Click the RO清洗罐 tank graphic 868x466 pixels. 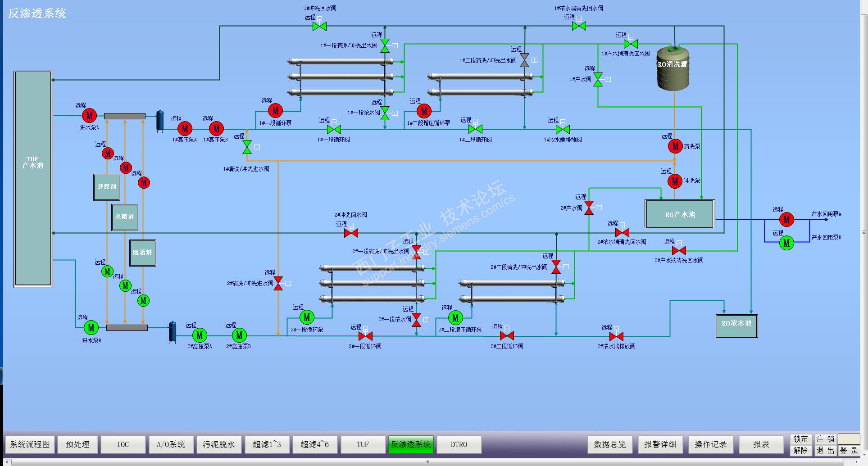pos(673,68)
